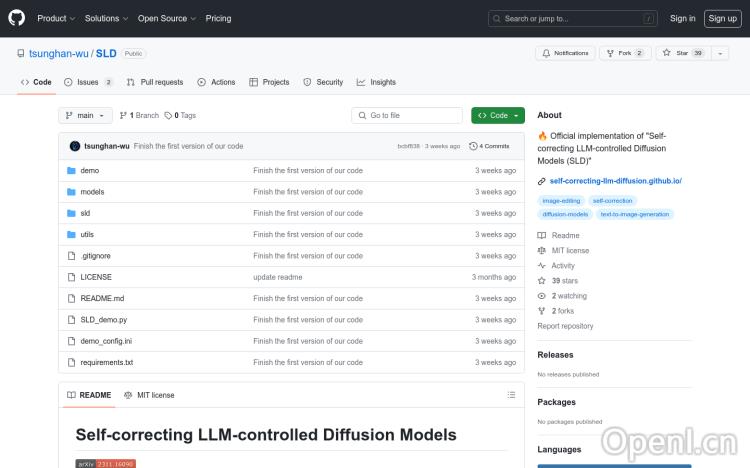
Task: Open self-correcting-llm-diffusion.github.io link
Action: (616, 181)
